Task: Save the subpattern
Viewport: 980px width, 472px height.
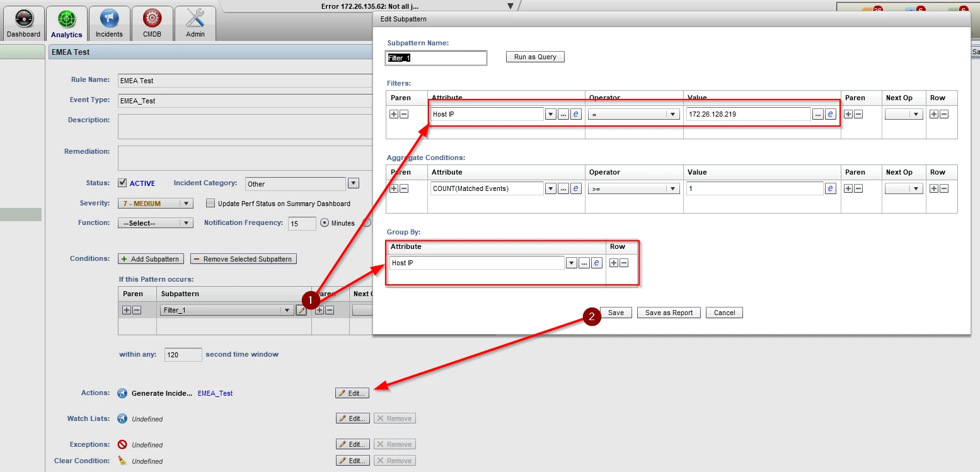Action: click(616, 313)
